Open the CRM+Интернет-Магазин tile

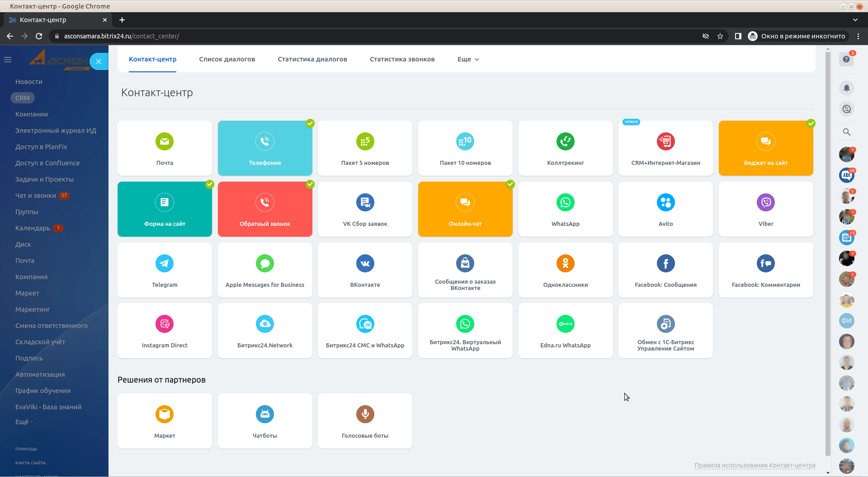click(665, 148)
